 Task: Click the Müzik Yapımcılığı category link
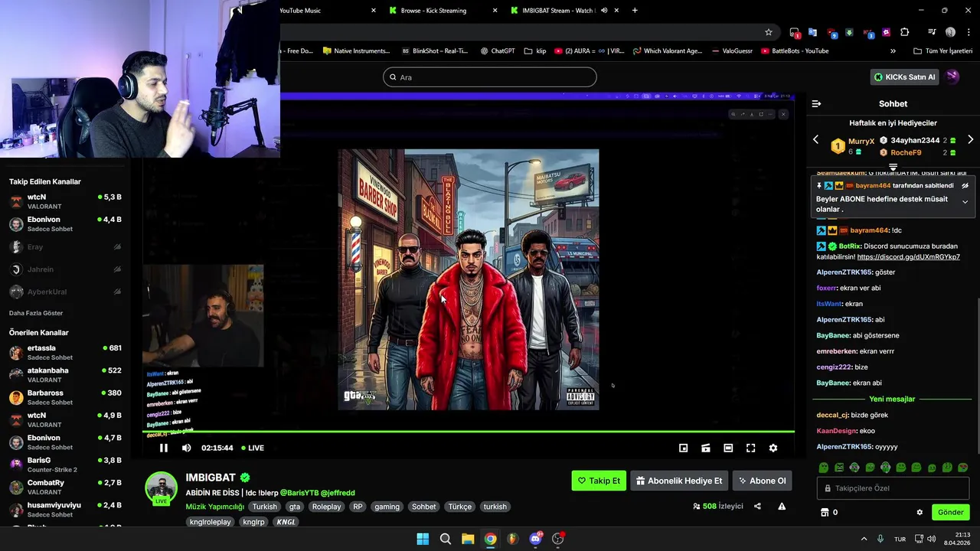[214, 507]
